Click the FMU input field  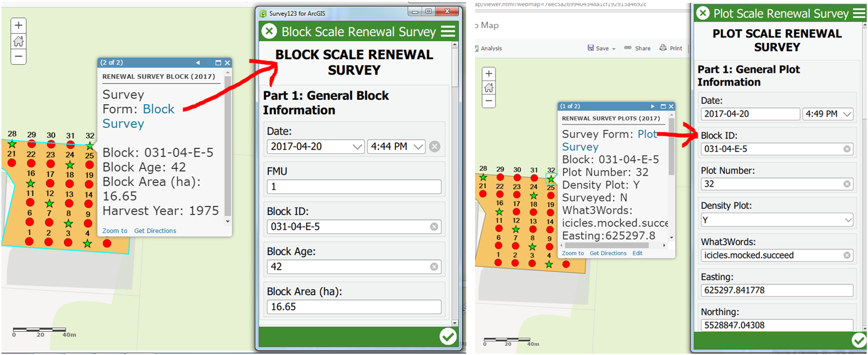(354, 187)
